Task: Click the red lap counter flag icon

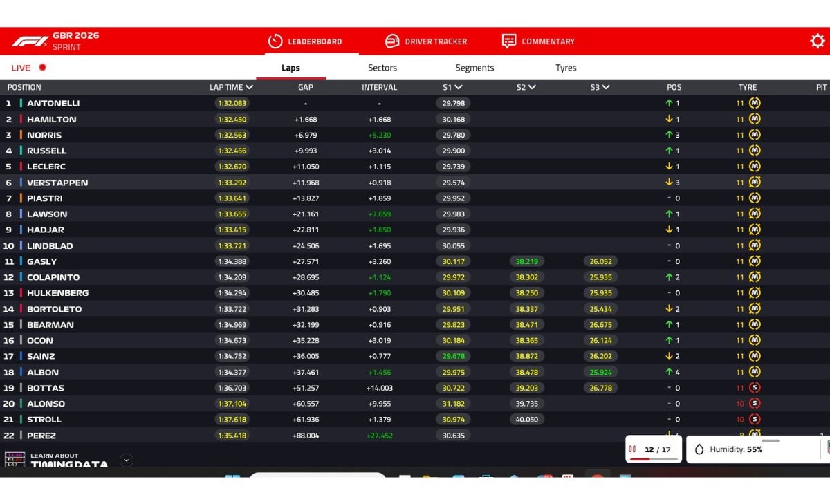Action: tap(632, 449)
